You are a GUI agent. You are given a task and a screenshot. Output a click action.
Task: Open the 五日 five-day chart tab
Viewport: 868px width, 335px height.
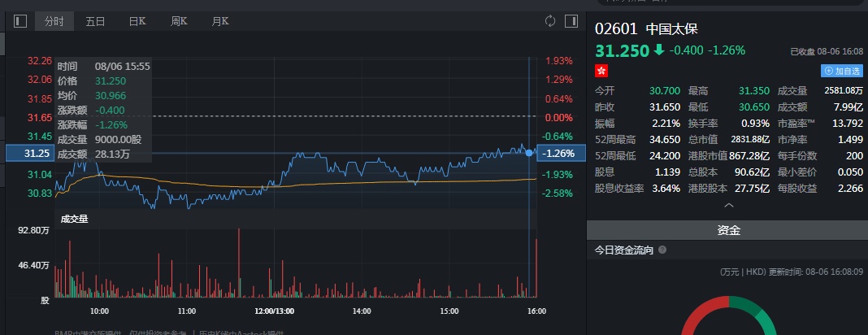pos(96,21)
